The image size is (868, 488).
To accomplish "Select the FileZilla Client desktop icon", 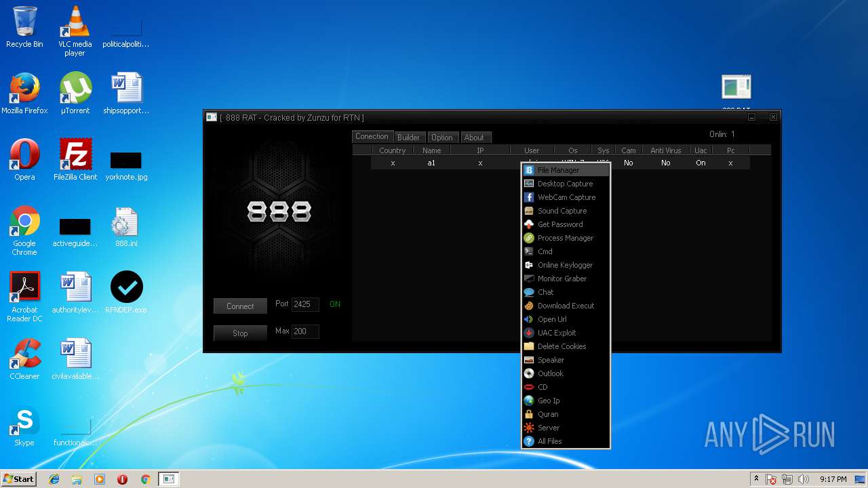I will (75, 160).
